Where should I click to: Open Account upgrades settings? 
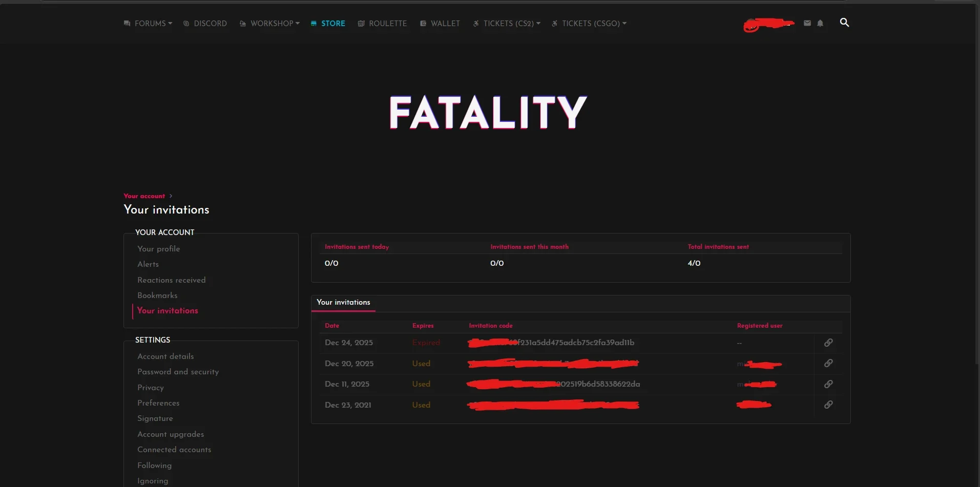[x=171, y=434]
